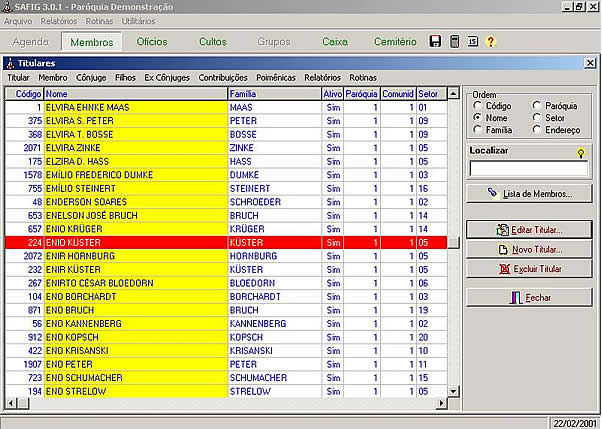Switch to the Cultos tab
The image size is (602, 429).
click(213, 41)
